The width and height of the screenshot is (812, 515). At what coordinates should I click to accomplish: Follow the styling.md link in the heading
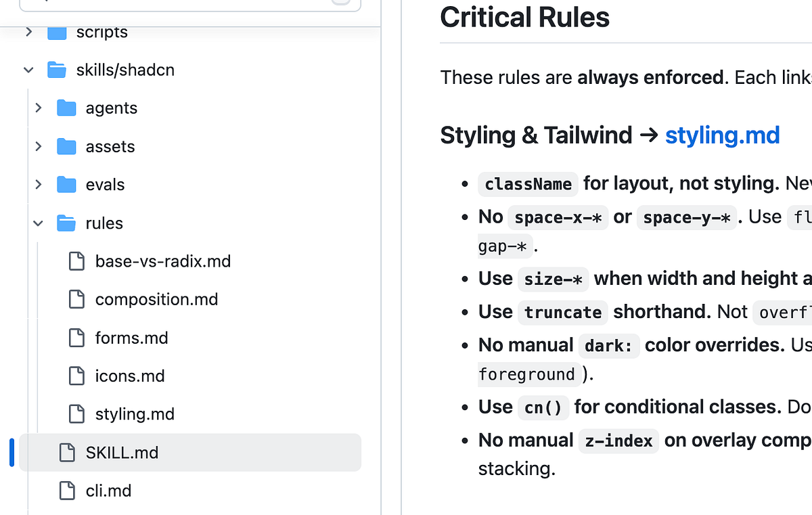[722, 135]
